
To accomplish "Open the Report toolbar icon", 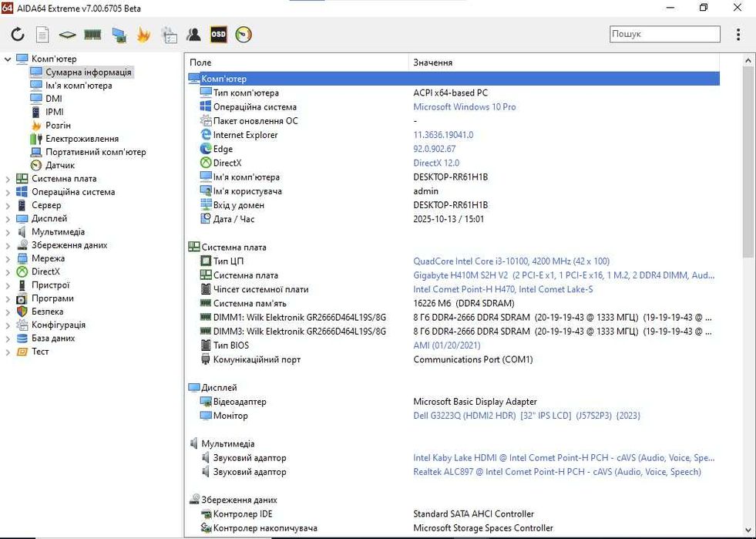I will point(42,34).
